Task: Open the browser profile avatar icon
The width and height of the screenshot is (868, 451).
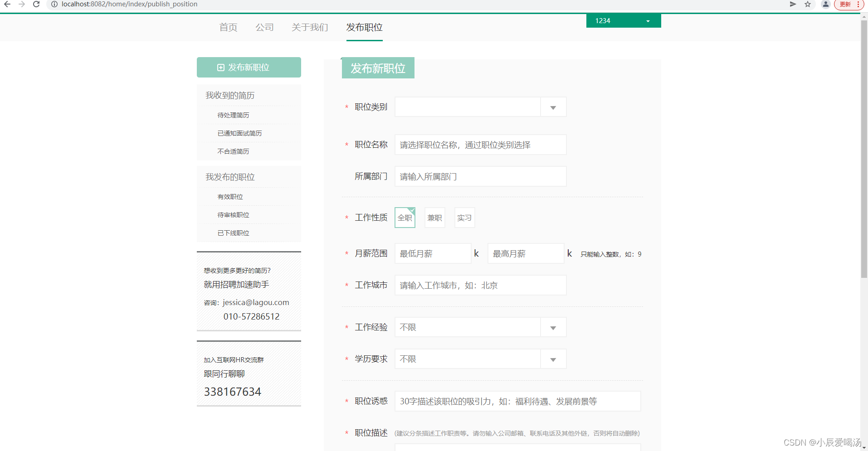Action: (x=826, y=4)
